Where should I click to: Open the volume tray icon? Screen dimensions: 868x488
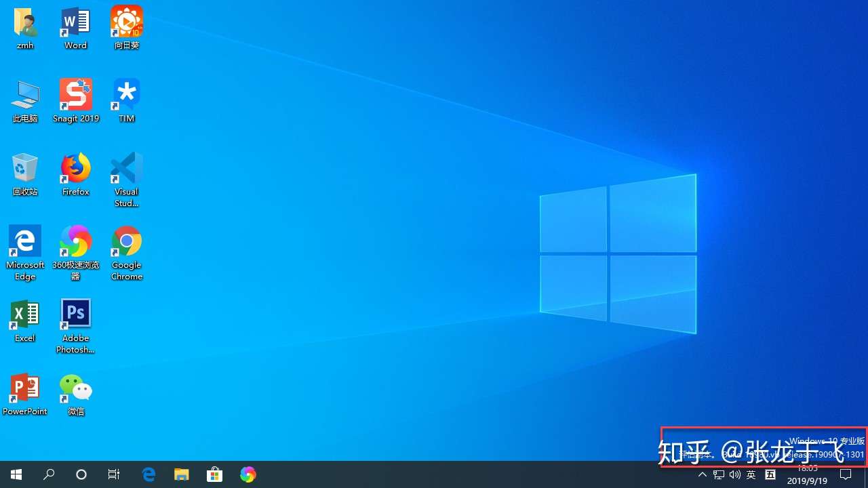click(735, 474)
